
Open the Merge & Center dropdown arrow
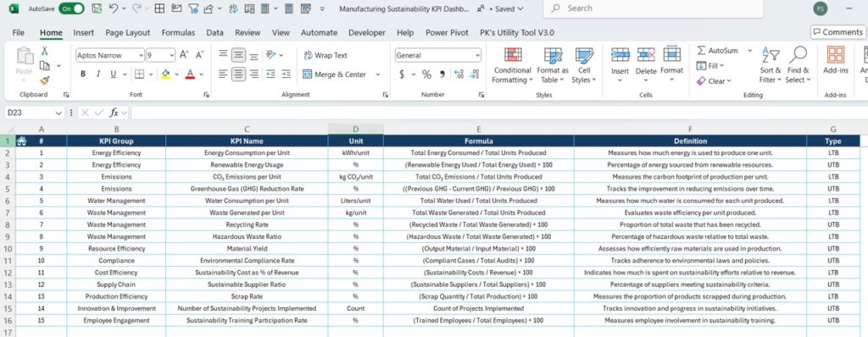pos(378,75)
